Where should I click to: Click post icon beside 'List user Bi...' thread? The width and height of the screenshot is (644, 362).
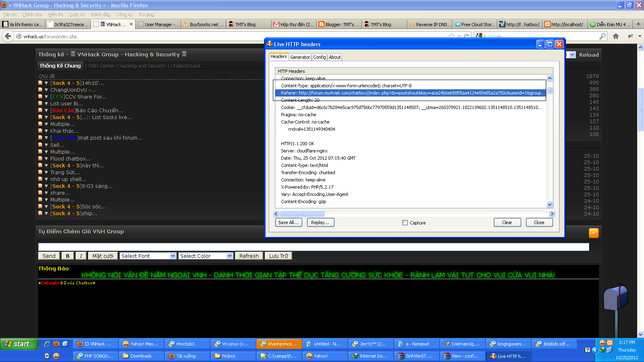[40, 103]
